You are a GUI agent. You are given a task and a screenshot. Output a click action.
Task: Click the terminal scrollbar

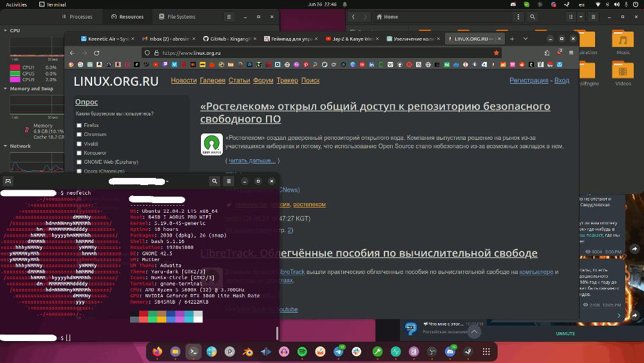click(x=277, y=333)
